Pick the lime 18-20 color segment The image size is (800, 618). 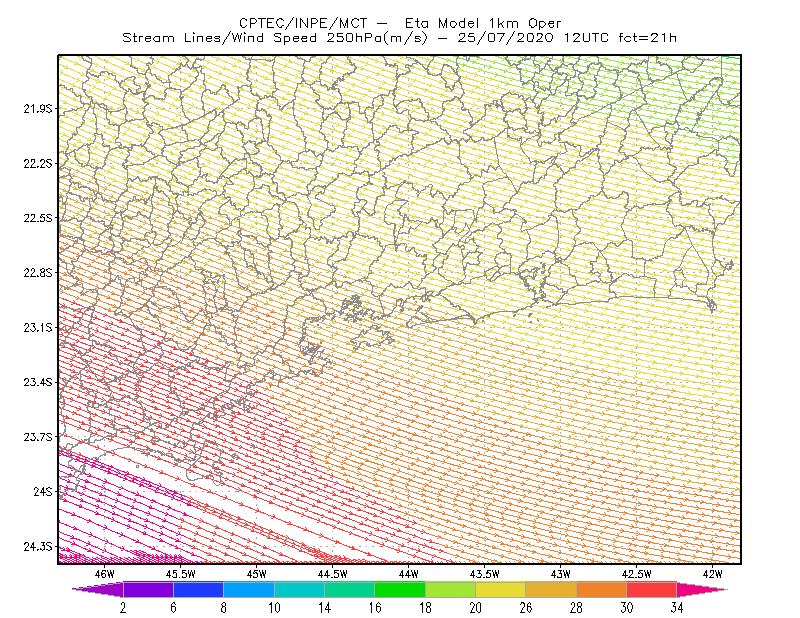click(x=451, y=589)
